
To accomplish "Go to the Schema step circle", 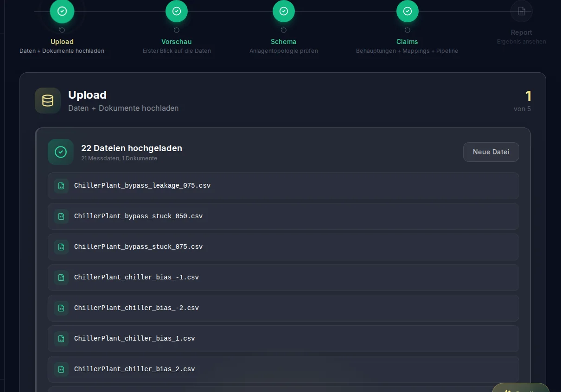I will click(x=284, y=11).
